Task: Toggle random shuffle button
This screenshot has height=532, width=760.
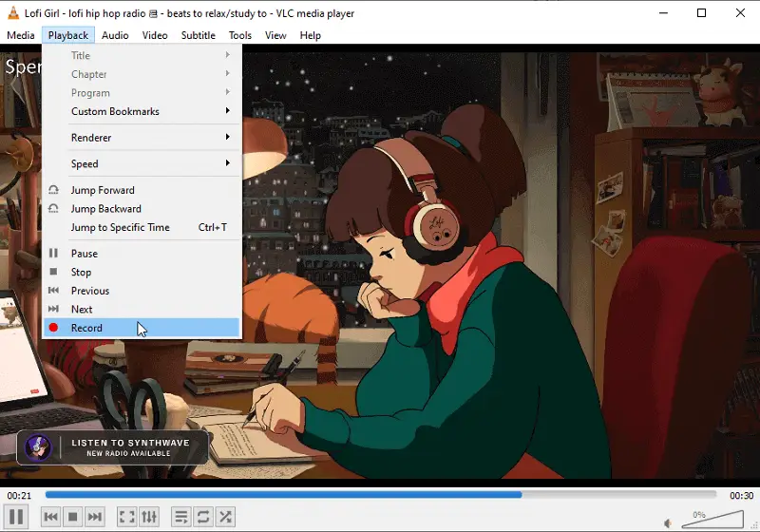Action: pyautogui.click(x=225, y=517)
